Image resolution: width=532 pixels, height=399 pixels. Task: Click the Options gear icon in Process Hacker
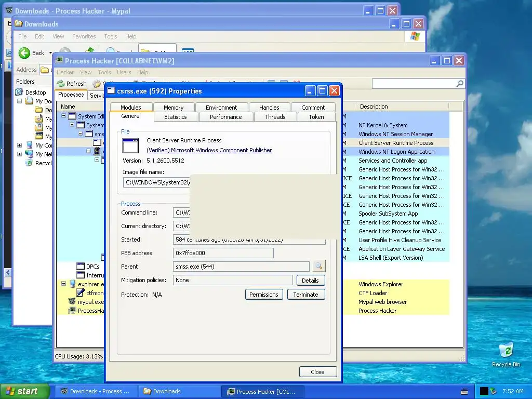click(x=97, y=84)
